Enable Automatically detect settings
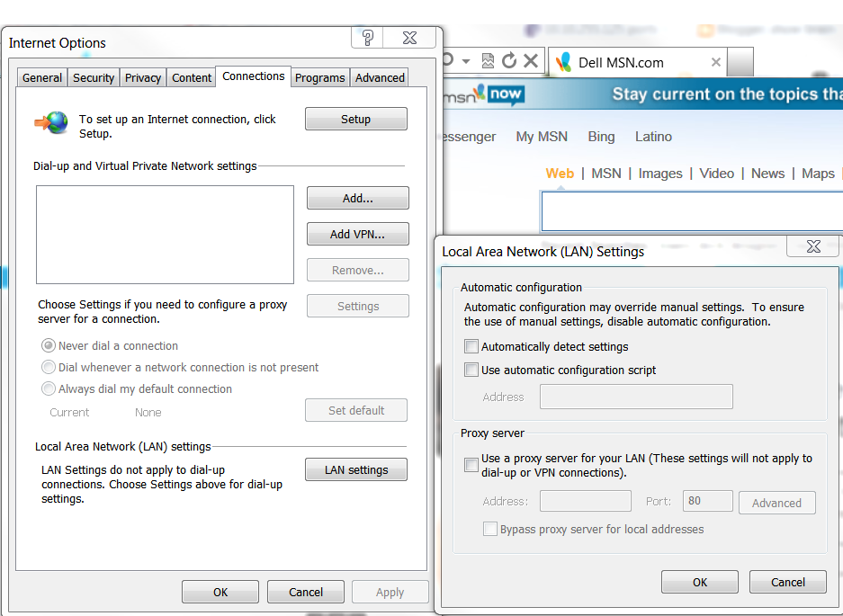This screenshot has height=616, width=843. coord(471,346)
